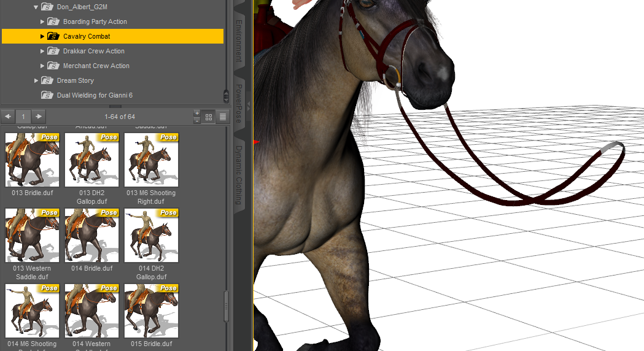644x351 pixels.
Task: Select the Dual Wielding for Gianni 6 folder icon
Action: [47, 95]
